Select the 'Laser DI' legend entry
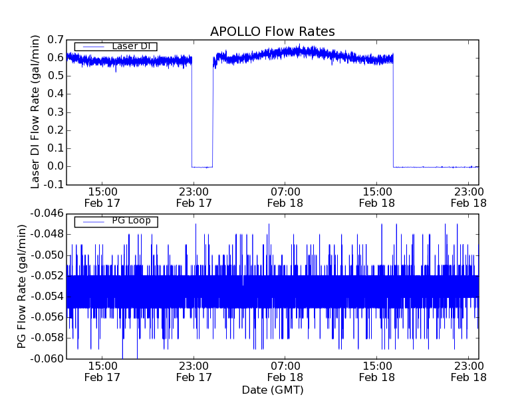Viewport: 532px width, 399px height. [x=116, y=46]
